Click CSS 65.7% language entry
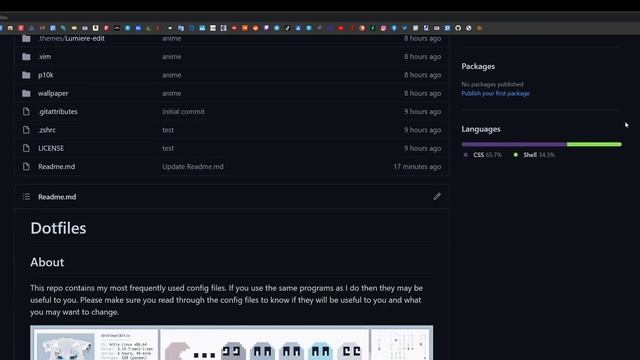 (x=482, y=155)
